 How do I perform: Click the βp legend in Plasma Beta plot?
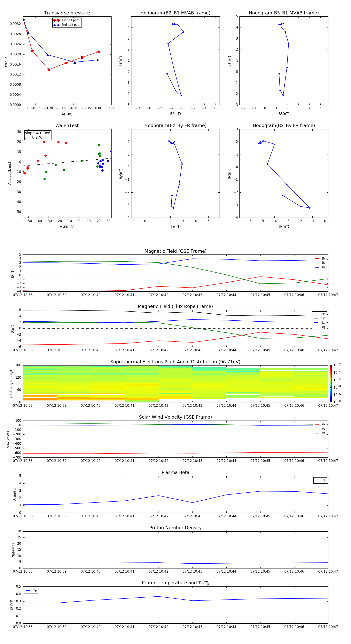point(320,480)
